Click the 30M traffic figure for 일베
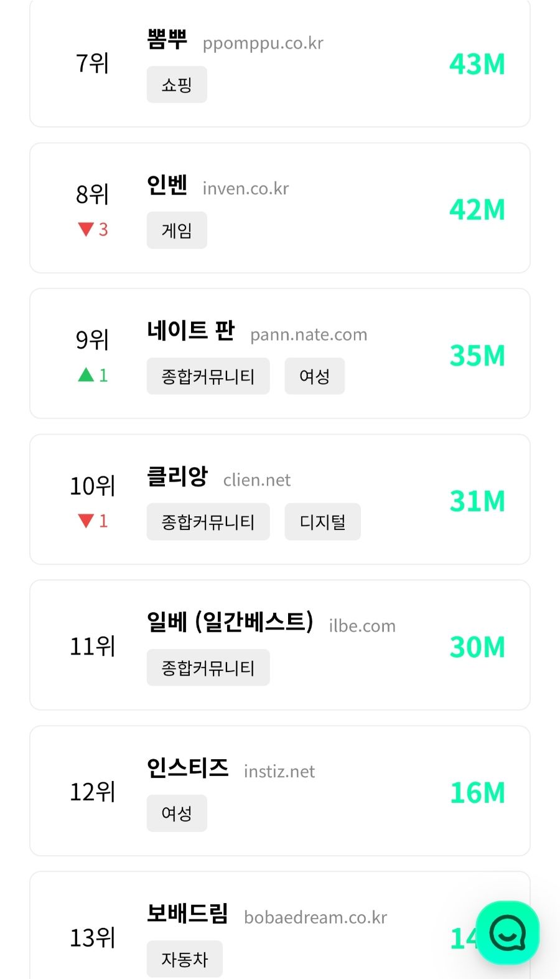This screenshot has width=560, height=979. 477,647
